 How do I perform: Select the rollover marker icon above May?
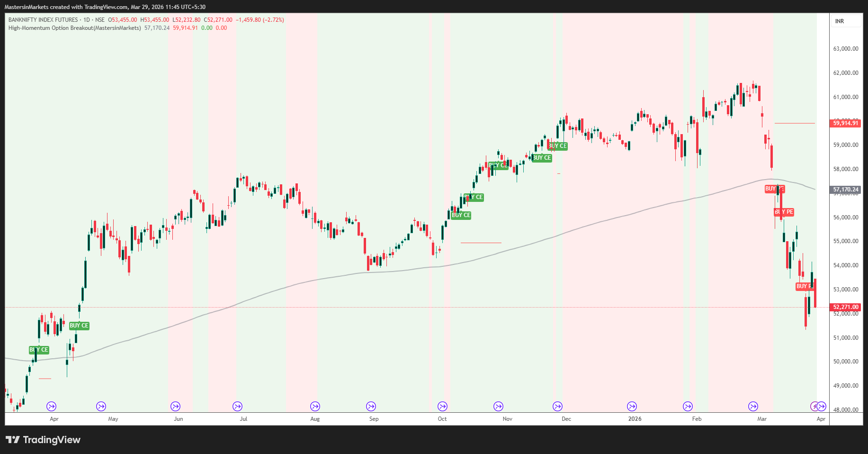point(101,406)
